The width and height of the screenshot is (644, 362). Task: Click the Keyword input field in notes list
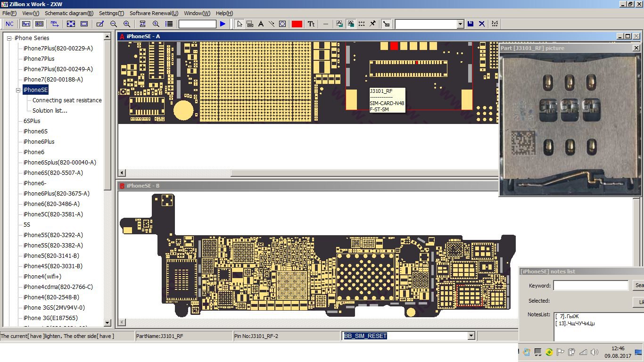click(x=590, y=286)
